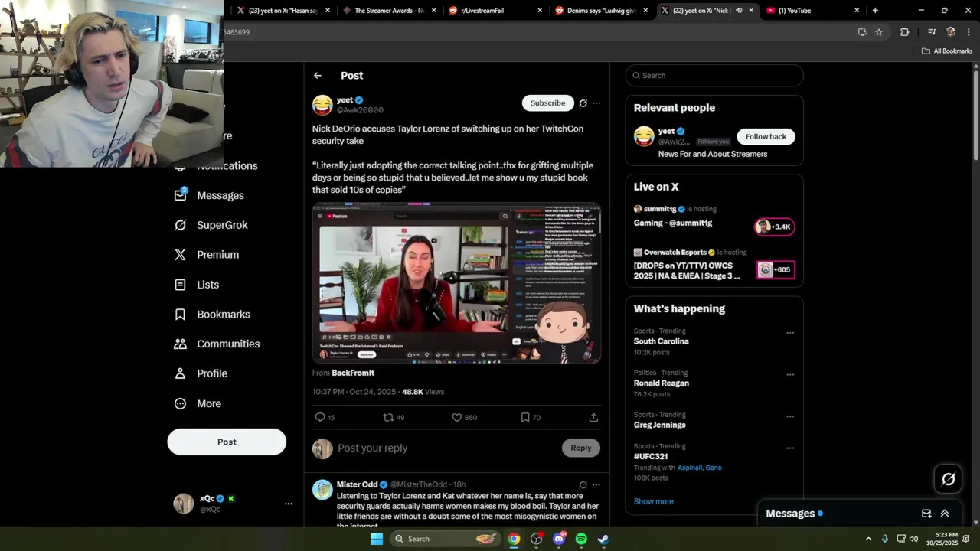This screenshot has width=980, height=551.
Task: Bookmark this page with the star icon
Action: (x=879, y=32)
